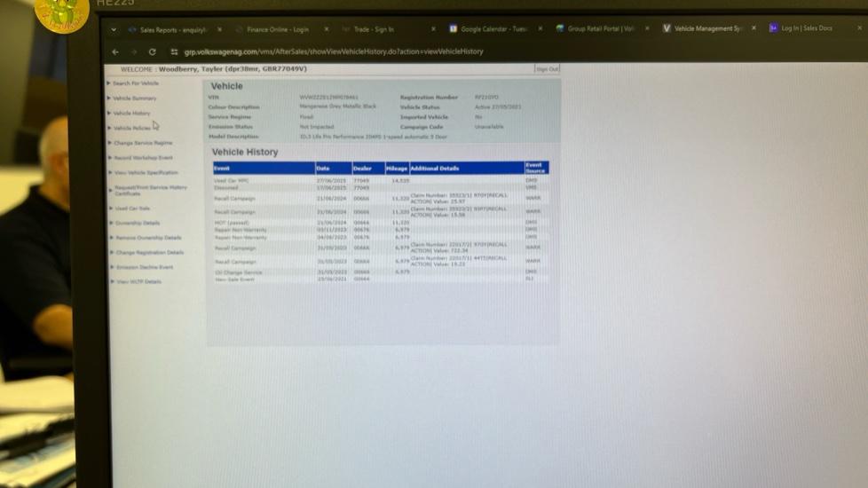
Task: Open View Vehicle Specification in sidebar
Action: tap(146, 173)
